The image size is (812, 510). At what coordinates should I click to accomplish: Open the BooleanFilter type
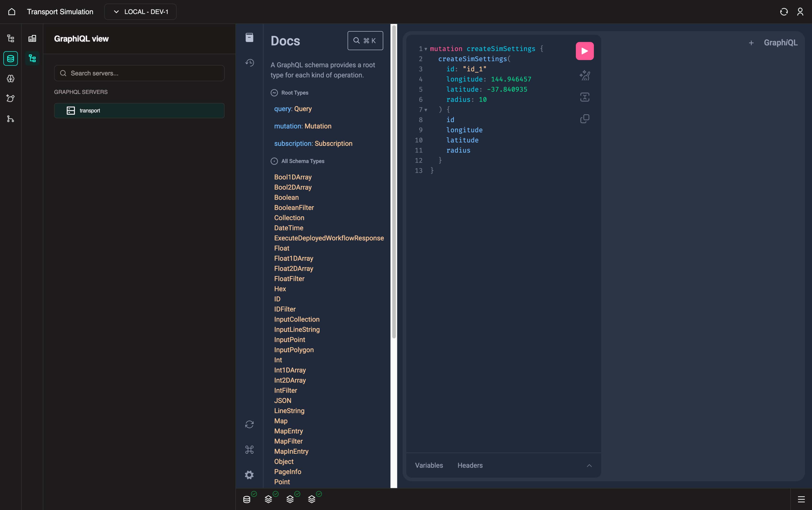[294, 208]
